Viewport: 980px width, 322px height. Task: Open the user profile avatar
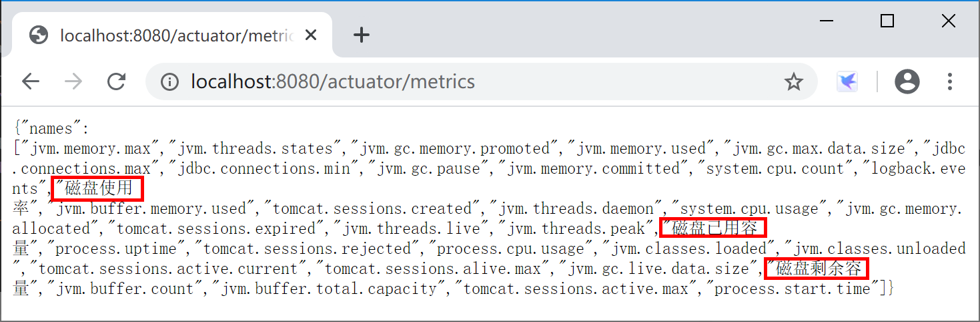pyautogui.click(x=907, y=82)
